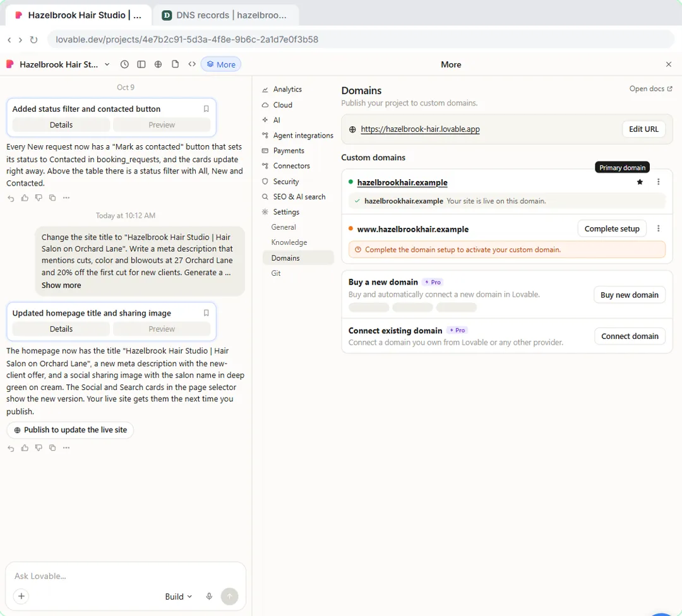This screenshot has height=616, width=682.
Task: Click the primary domain star icon
Action: (640, 182)
